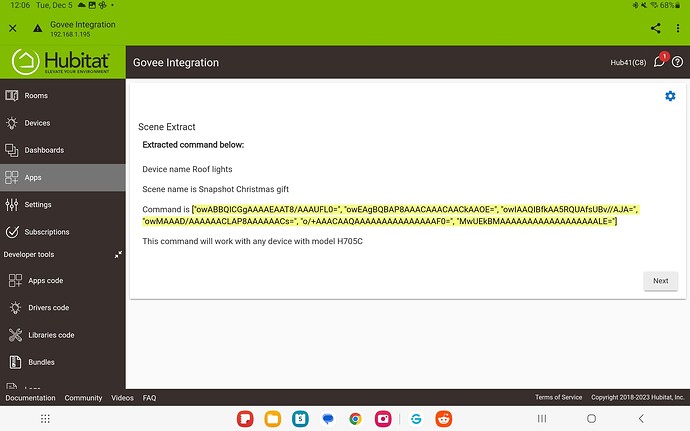Click 'Scene name is Snapshot Christmas gift'

pos(215,189)
